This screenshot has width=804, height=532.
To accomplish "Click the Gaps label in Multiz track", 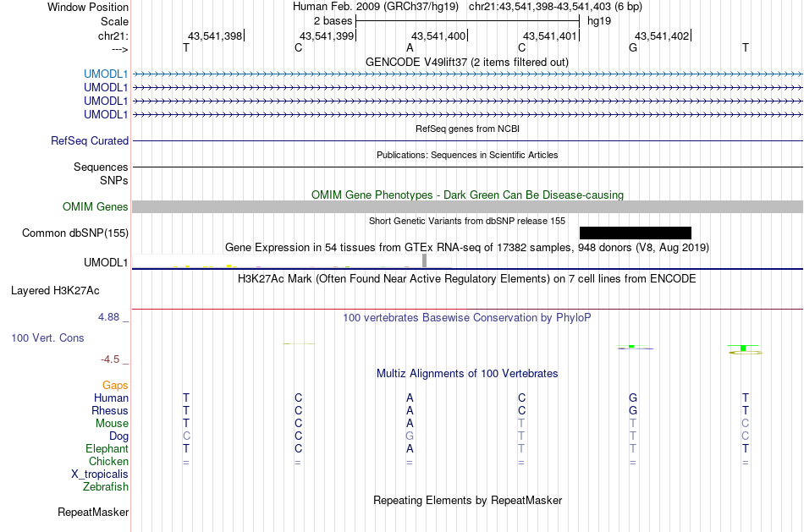I will [x=115, y=386].
